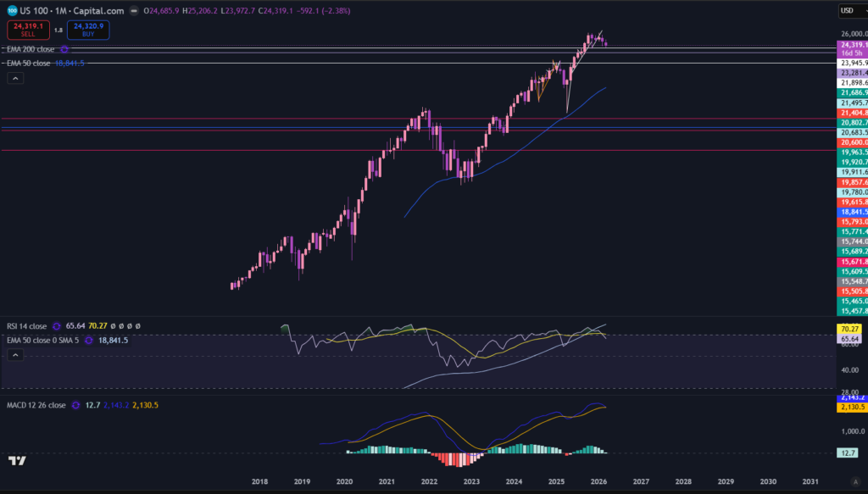Open the USD currency dropdown
868x494 pixels.
[852, 10]
